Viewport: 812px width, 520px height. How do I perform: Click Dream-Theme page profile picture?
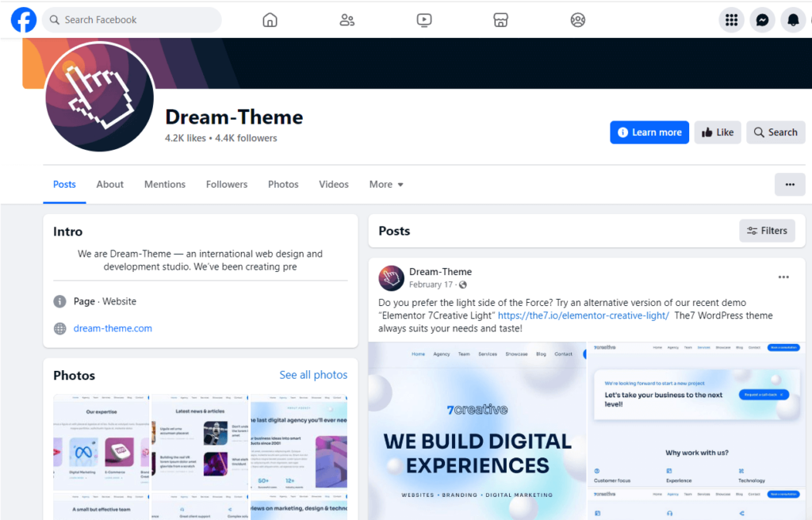(99, 97)
